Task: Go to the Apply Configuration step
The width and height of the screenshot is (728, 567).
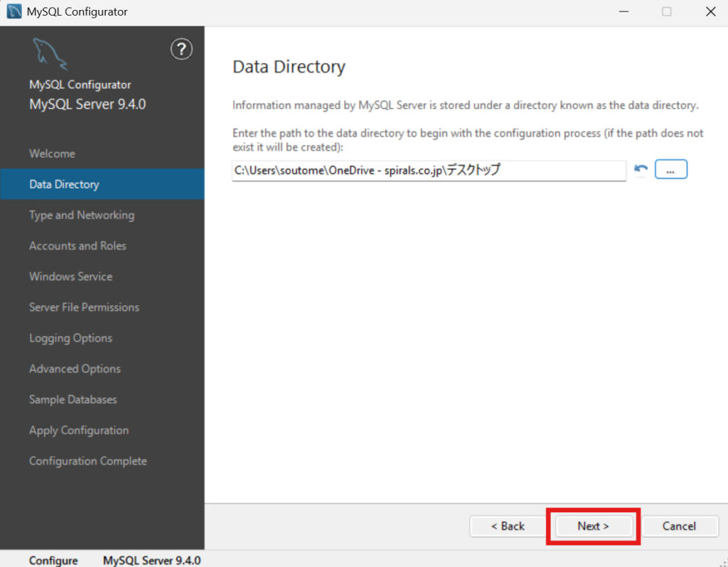Action: pos(78,431)
